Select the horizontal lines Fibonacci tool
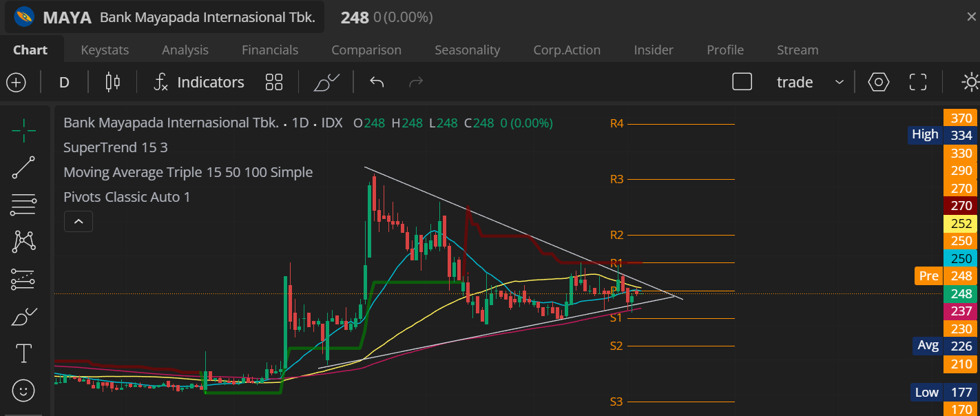Viewport: 980px width, 416px height. (24, 205)
